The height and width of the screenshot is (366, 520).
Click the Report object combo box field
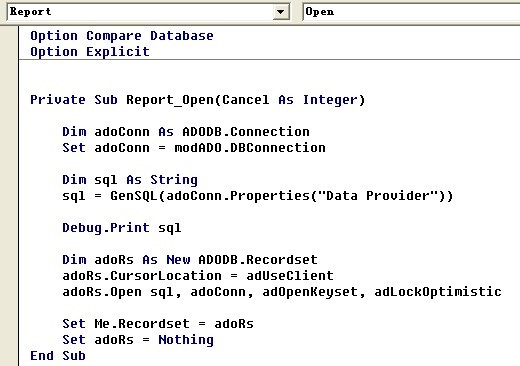coord(148,12)
